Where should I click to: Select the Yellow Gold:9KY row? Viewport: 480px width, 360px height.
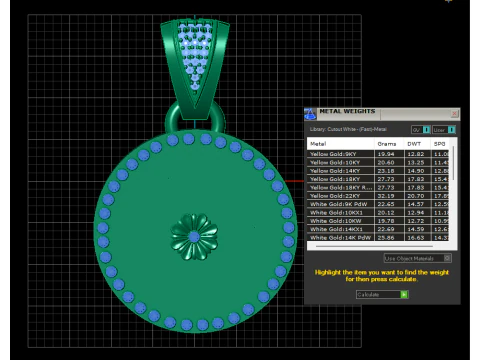[378, 154]
